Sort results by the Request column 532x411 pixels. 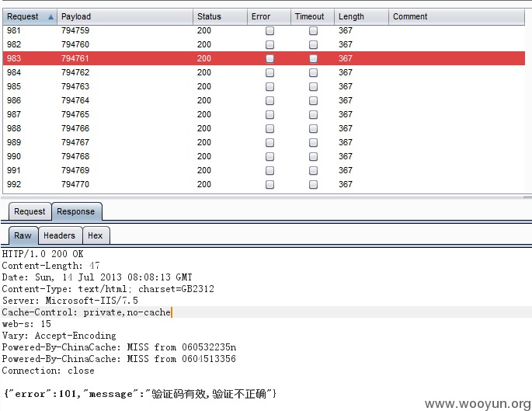[30, 16]
